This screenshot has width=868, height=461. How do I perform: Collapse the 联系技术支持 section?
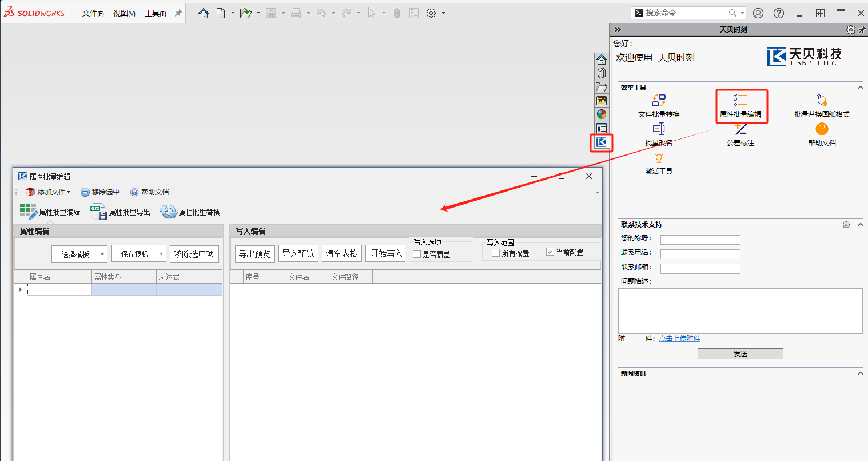tap(860, 225)
